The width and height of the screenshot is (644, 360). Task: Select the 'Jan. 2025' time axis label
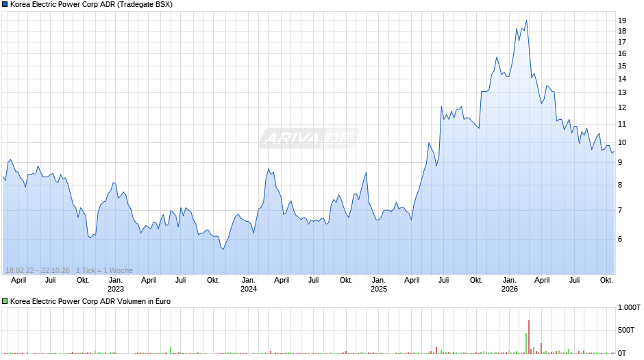click(379, 285)
